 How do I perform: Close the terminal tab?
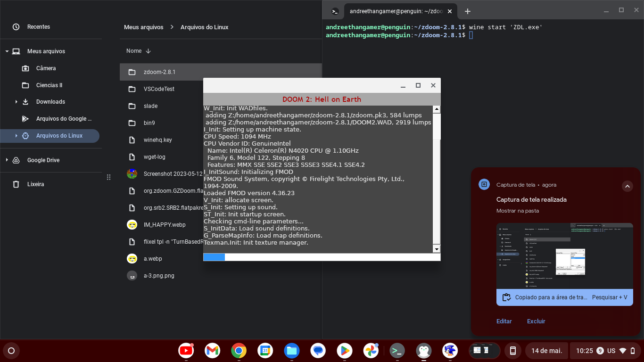[450, 11]
